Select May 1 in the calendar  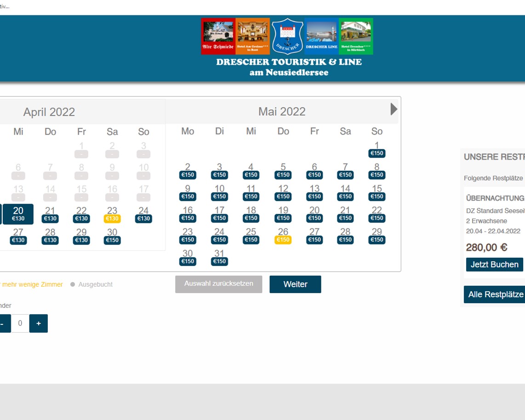pyautogui.click(x=377, y=149)
